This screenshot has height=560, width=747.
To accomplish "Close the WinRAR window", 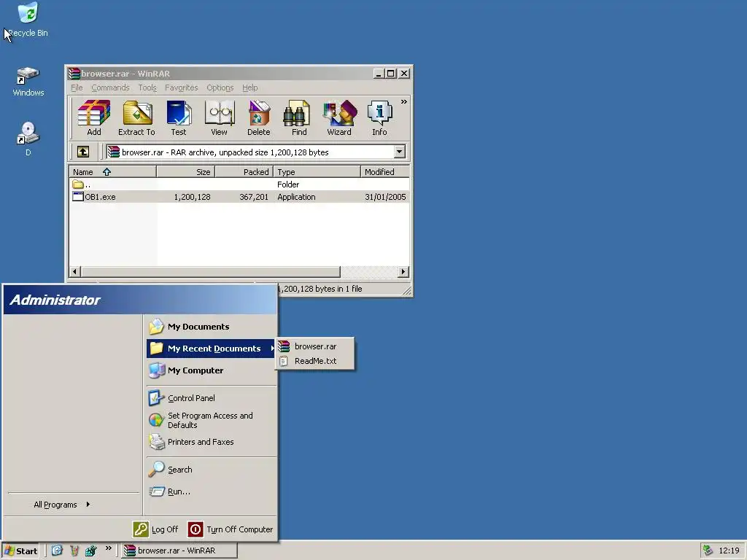I will [x=404, y=74].
